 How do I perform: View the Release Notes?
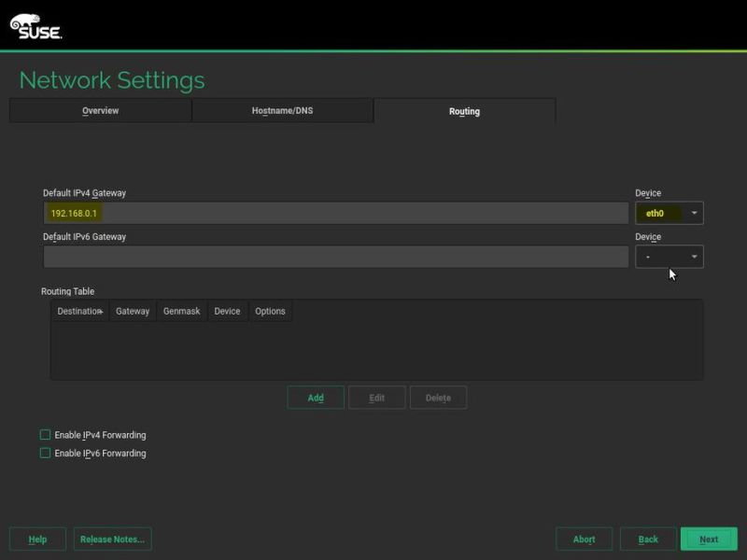click(112, 539)
